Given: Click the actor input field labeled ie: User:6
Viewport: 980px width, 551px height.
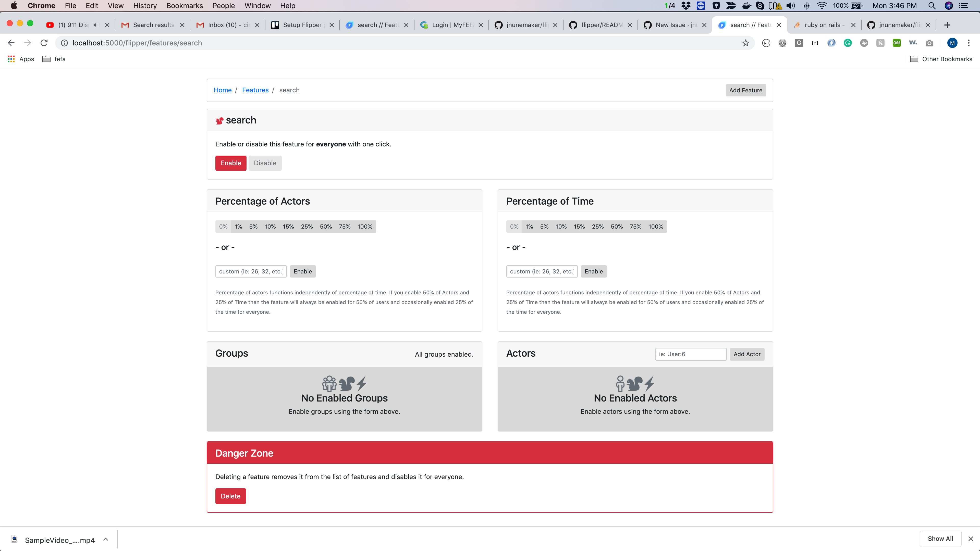Looking at the screenshot, I should coord(691,354).
